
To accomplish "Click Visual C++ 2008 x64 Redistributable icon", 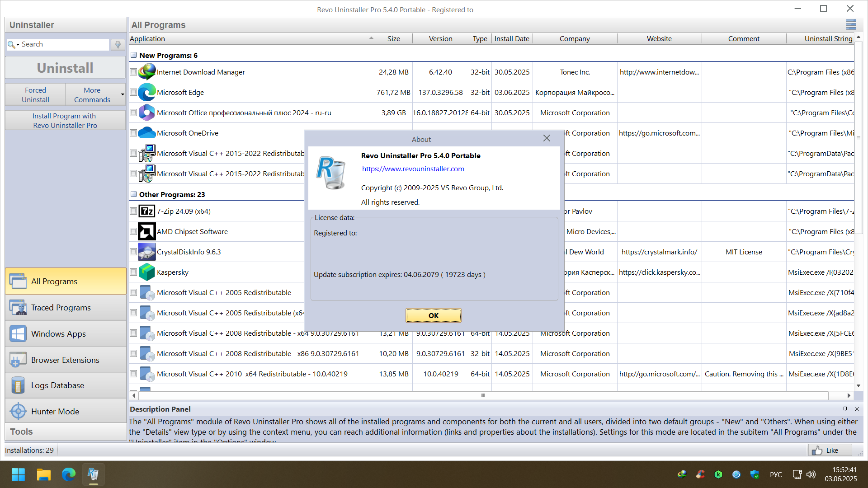I will click(147, 333).
